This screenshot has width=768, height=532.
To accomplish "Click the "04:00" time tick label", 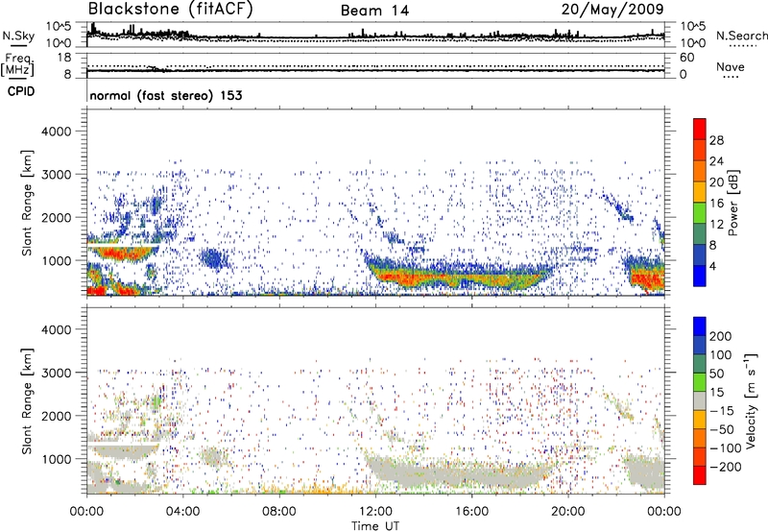I will coord(182,512).
